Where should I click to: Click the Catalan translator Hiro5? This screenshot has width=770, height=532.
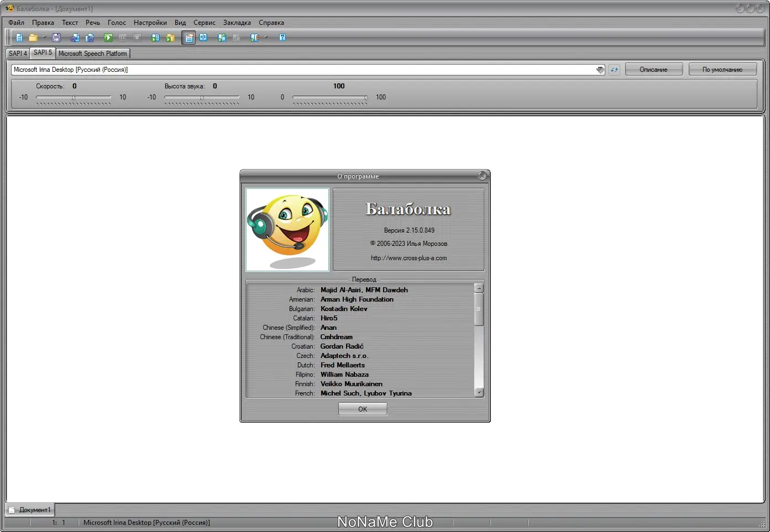(x=329, y=318)
